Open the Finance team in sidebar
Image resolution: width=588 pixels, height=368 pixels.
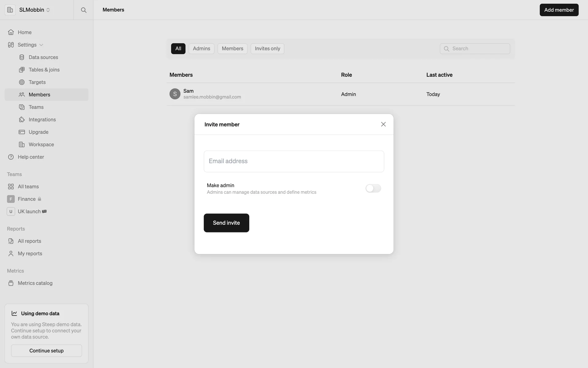click(27, 199)
